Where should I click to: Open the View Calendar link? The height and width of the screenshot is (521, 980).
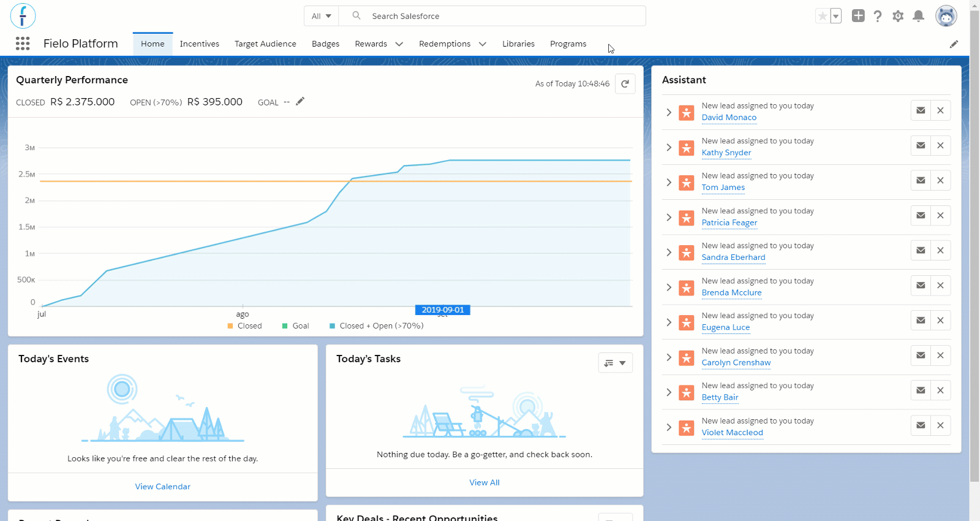click(163, 487)
